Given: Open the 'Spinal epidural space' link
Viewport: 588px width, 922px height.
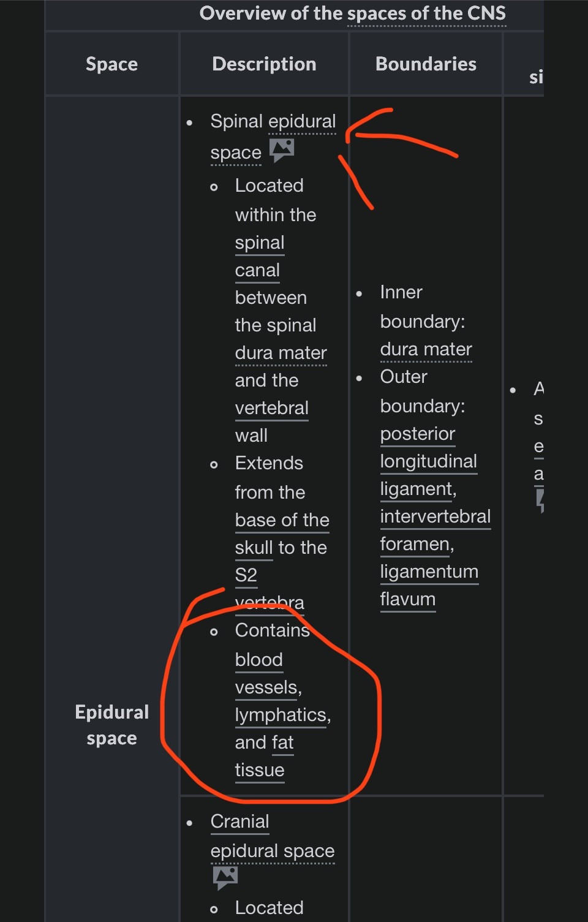Looking at the screenshot, I should point(273,137).
